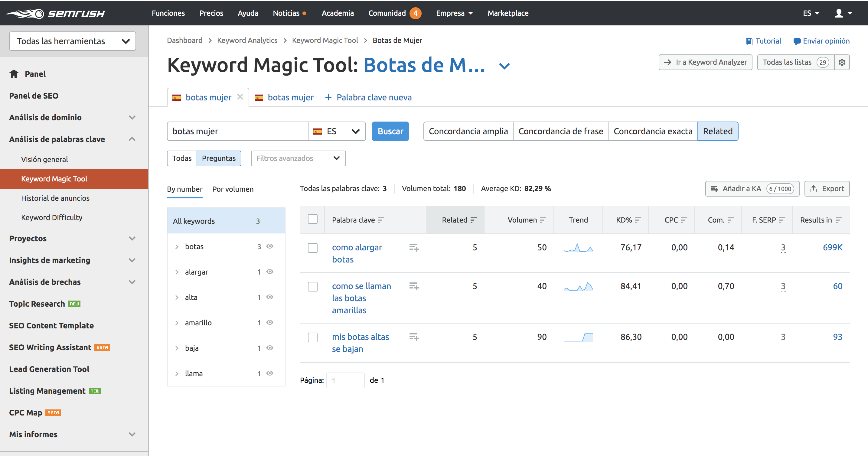Switch to Por volumen tab
The image size is (868, 456).
point(233,189)
